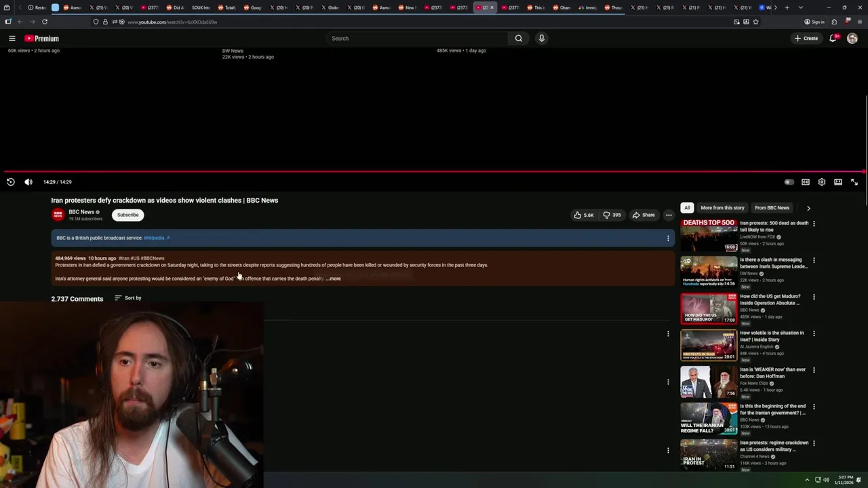Open browser Sign in button

pyautogui.click(x=814, y=22)
